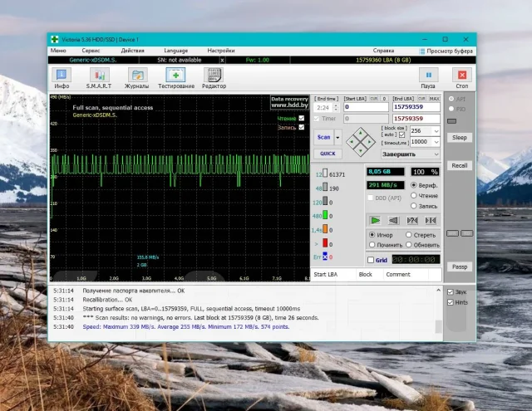Screen dimensions: 532x411
Task: Click the Scan button
Action: [323, 137]
